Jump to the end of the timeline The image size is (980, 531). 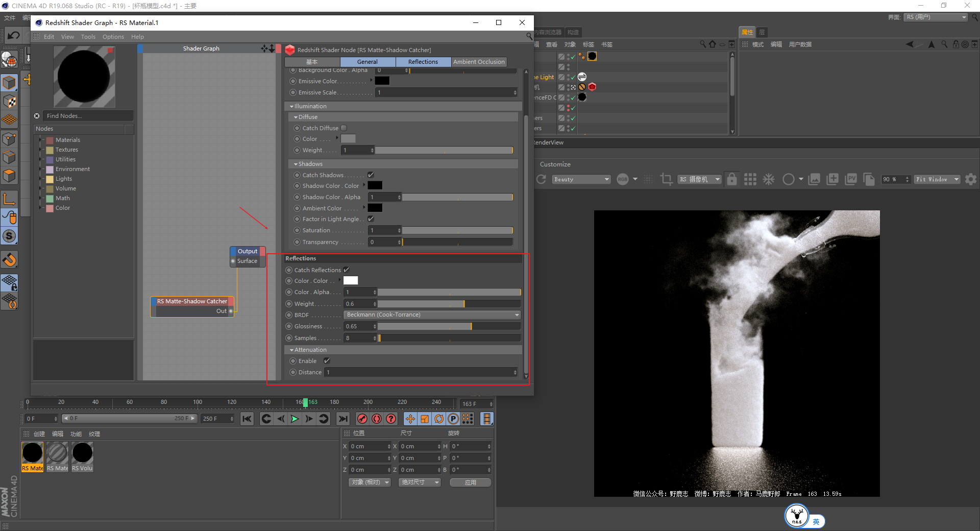(x=343, y=419)
